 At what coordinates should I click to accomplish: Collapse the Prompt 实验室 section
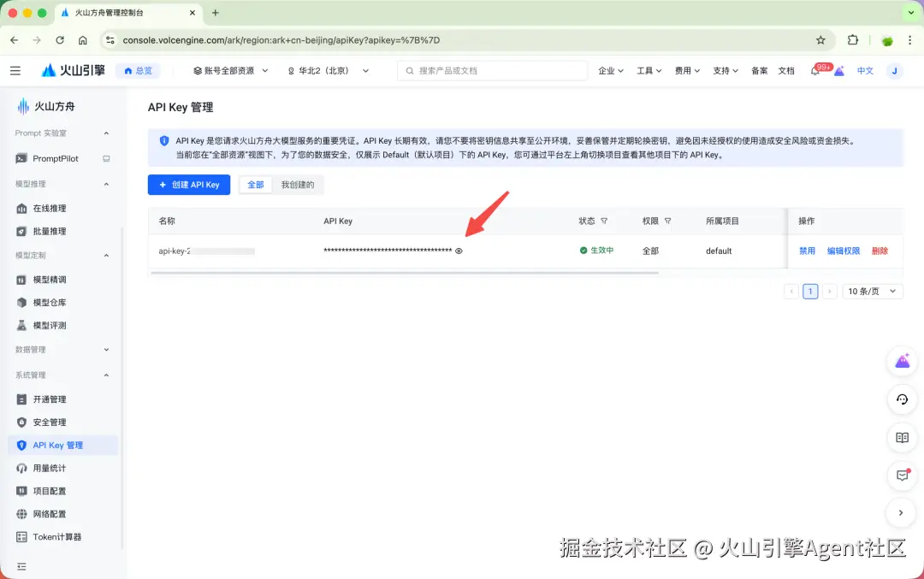(106, 133)
